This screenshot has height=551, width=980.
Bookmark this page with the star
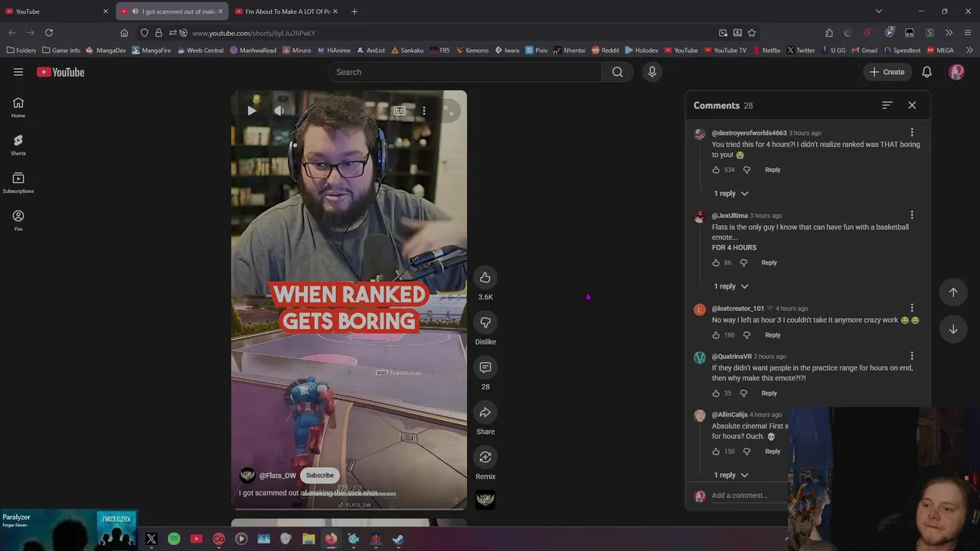point(752,33)
